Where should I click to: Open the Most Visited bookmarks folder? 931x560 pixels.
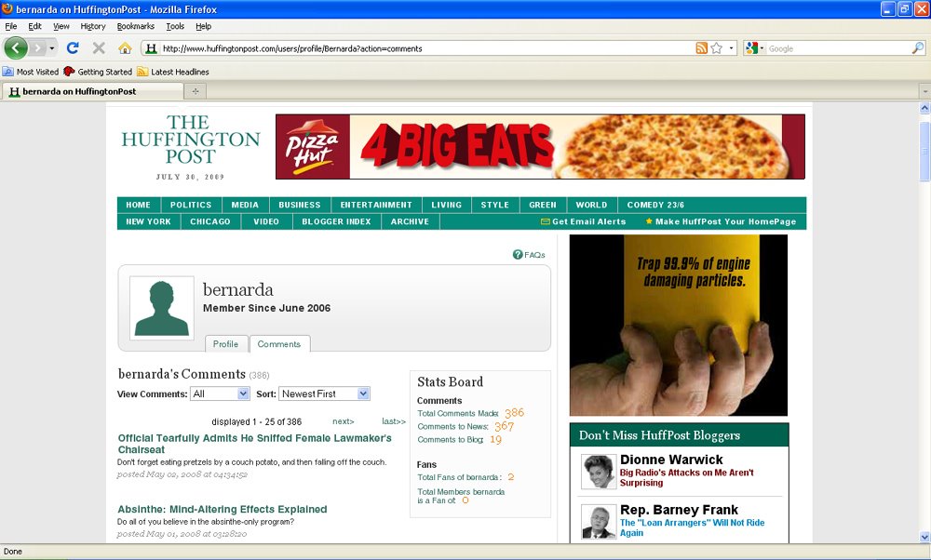point(31,72)
